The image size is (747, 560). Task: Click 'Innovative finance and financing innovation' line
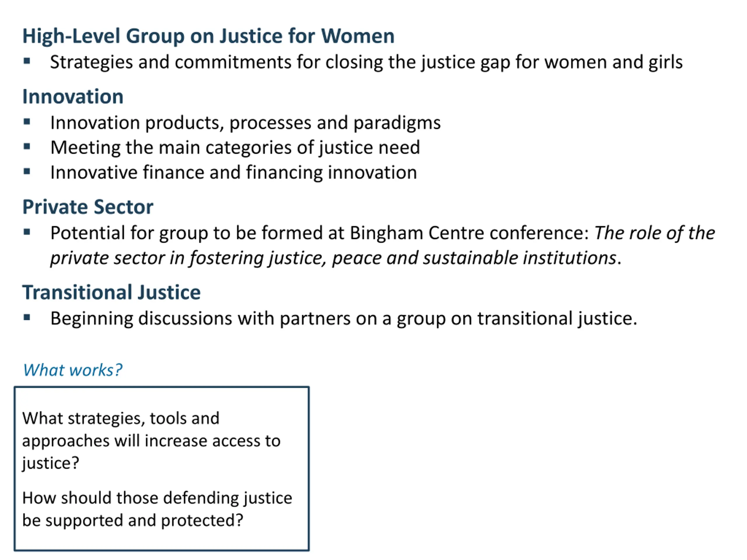(x=233, y=173)
